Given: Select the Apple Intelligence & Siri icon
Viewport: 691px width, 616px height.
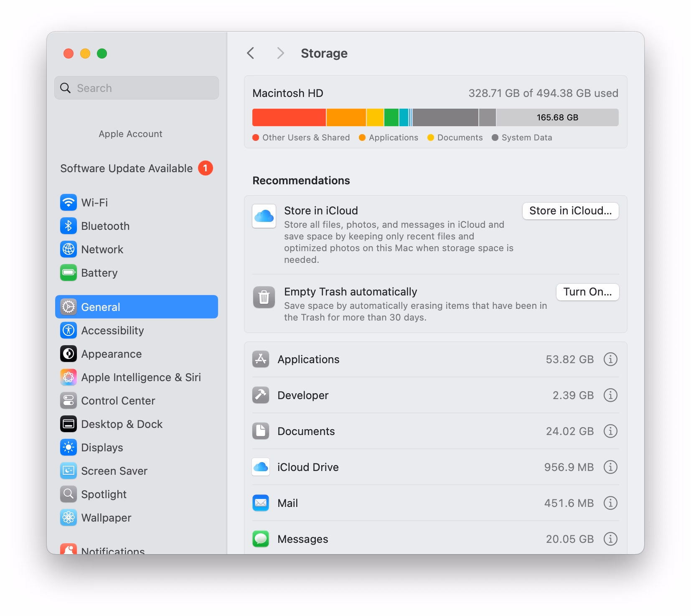Looking at the screenshot, I should [68, 377].
